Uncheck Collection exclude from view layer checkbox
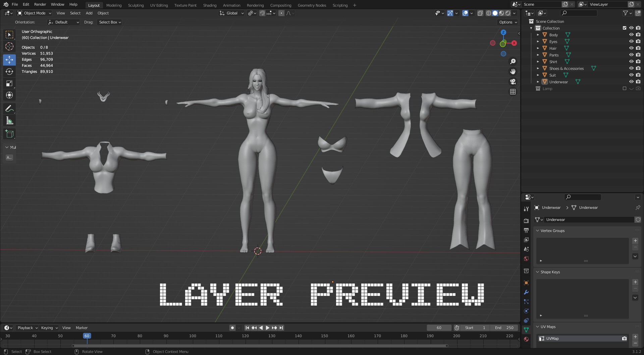The width and height of the screenshot is (644, 355). pos(625,28)
